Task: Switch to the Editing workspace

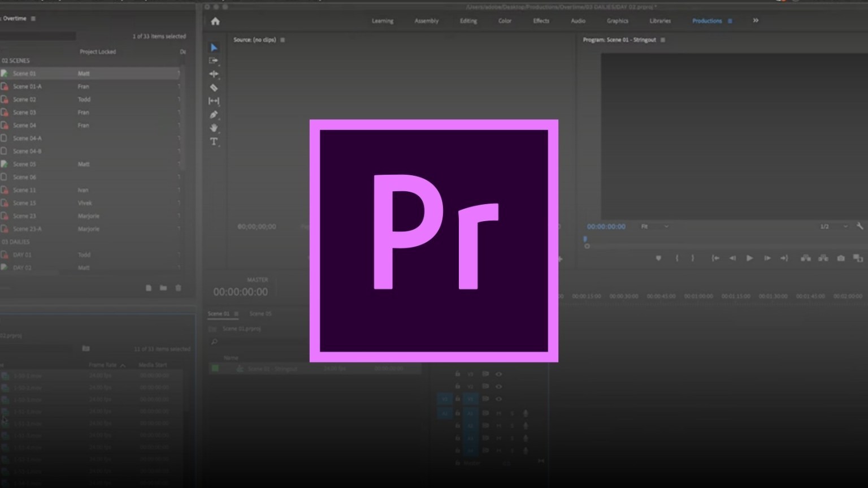Action: 468,21
